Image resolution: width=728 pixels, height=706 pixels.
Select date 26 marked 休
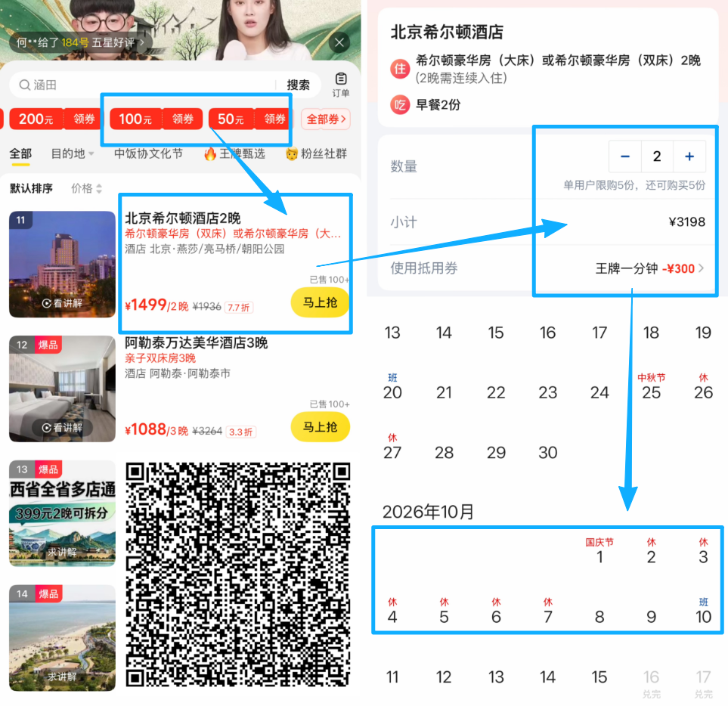(703, 386)
